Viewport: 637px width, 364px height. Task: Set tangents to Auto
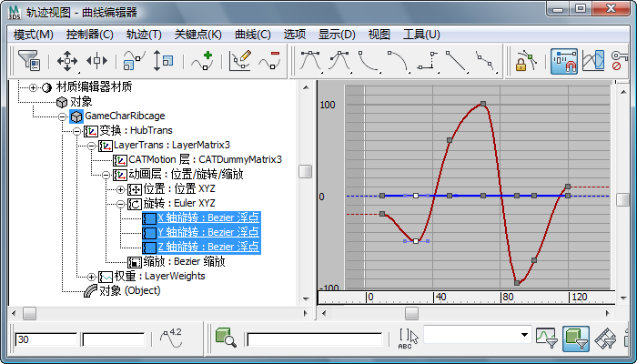[x=310, y=61]
